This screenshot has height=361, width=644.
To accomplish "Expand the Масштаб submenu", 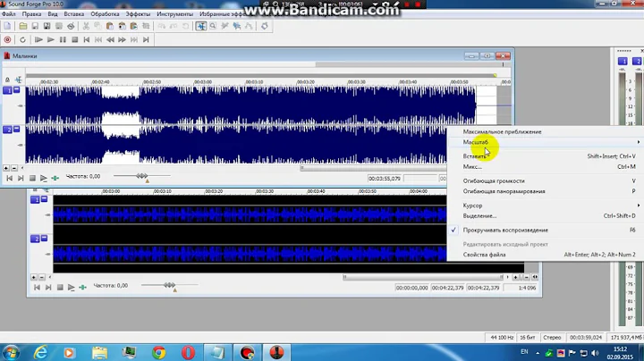I will pos(545,142).
